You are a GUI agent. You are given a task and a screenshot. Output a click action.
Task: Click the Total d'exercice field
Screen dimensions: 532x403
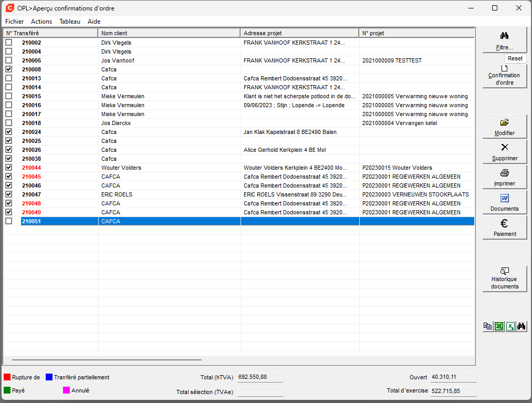point(453,391)
